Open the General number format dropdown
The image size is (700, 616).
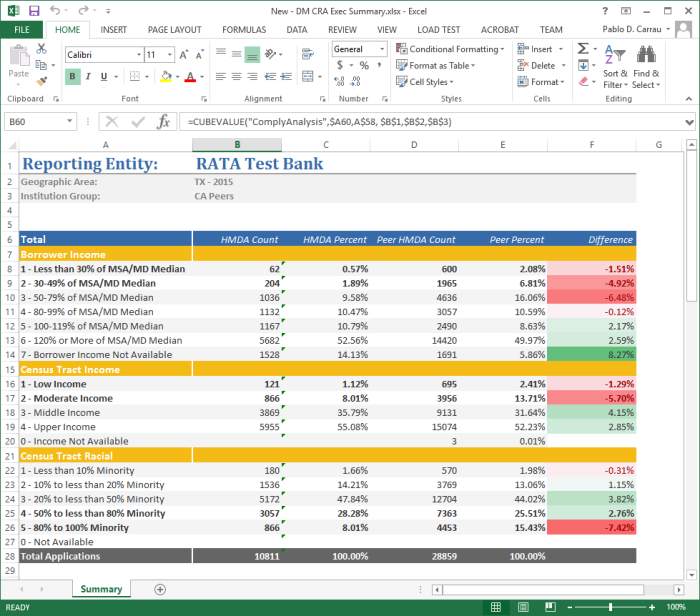tap(382, 49)
